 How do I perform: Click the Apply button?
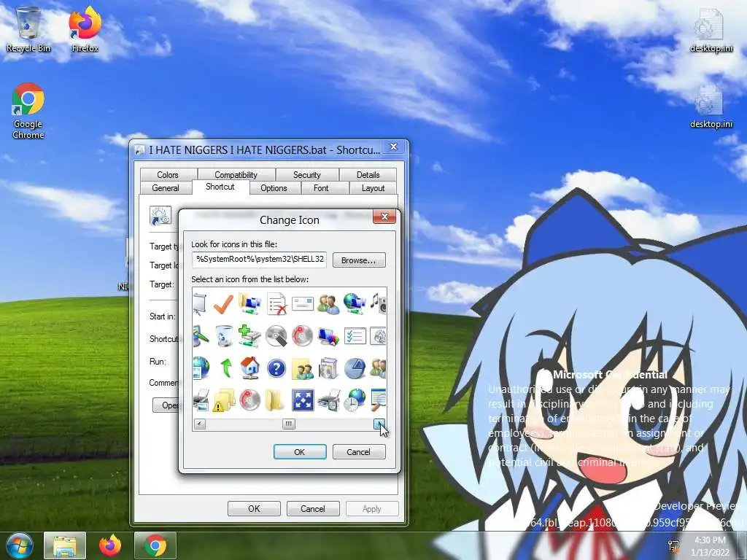pyautogui.click(x=372, y=508)
